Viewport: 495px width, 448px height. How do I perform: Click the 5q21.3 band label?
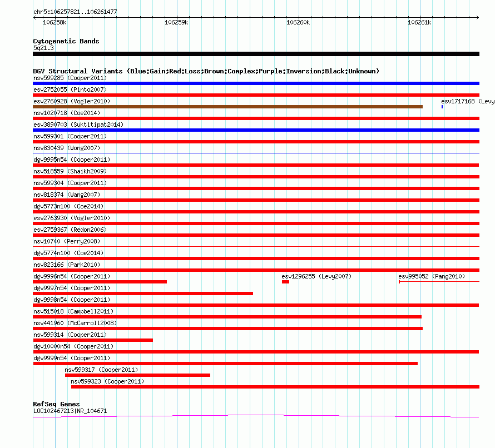coord(43,48)
